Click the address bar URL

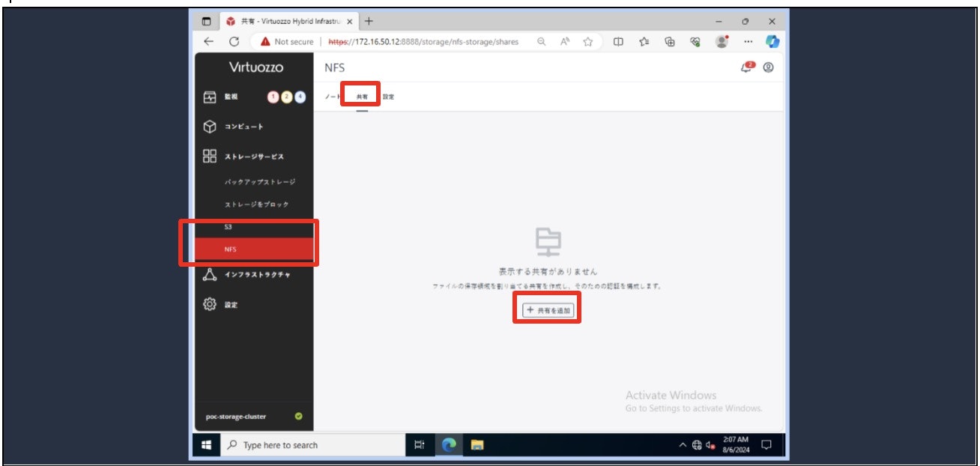(423, 42)
